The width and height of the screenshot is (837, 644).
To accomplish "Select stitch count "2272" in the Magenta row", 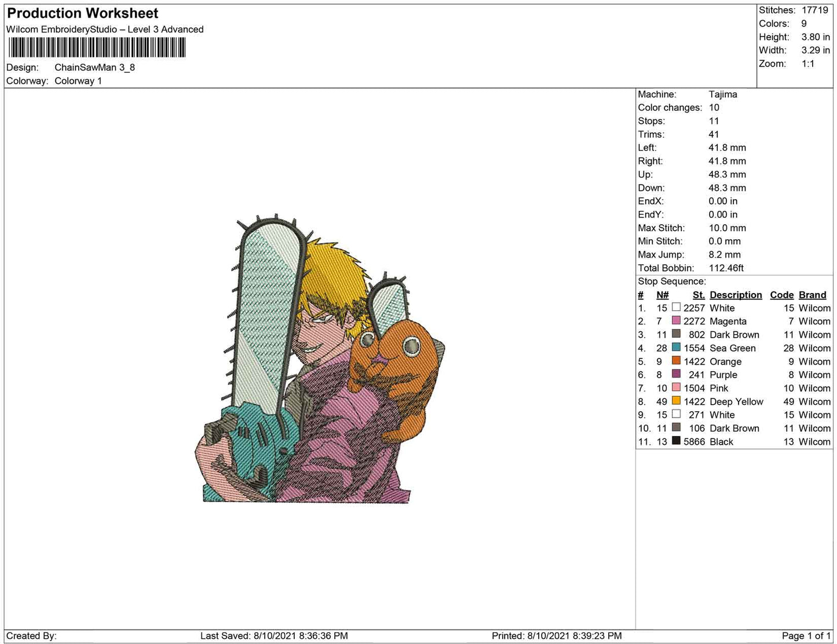I will click(694, 321).
